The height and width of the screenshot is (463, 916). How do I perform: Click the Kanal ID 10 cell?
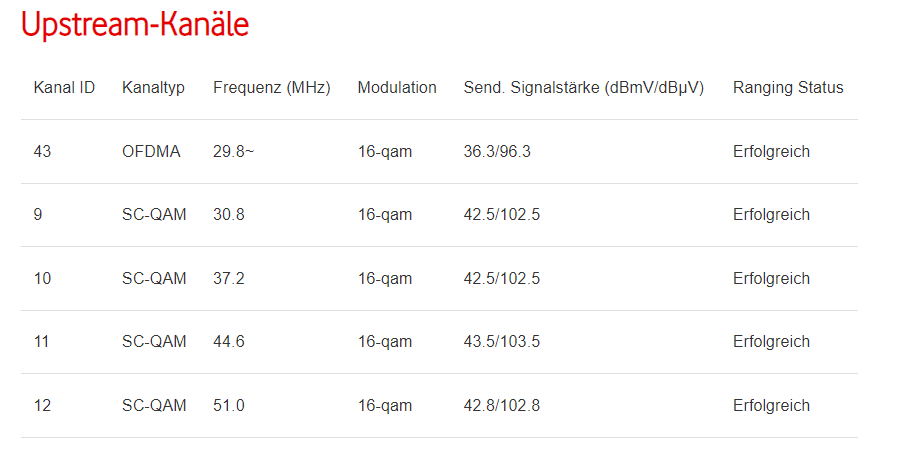click(x=42, y=278)
